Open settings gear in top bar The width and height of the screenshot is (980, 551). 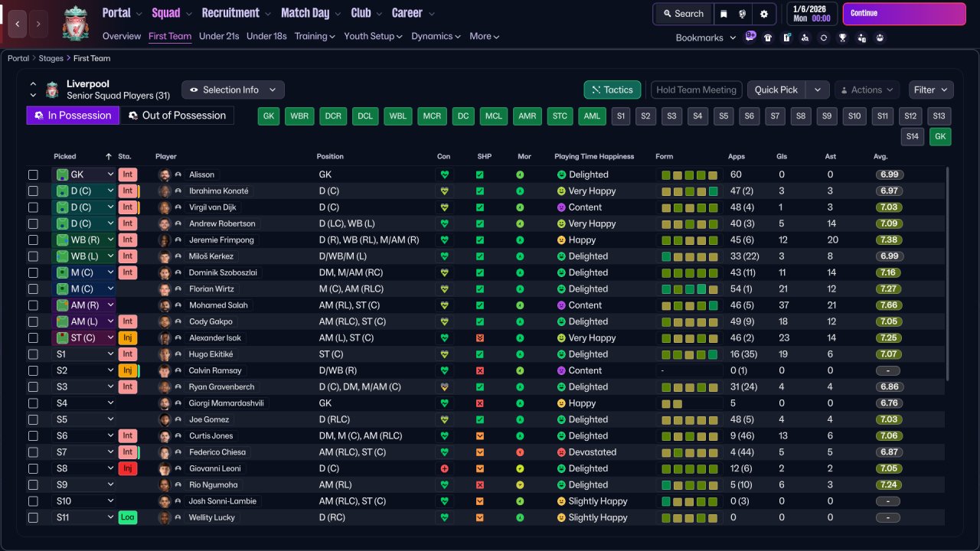pyautogui.click(x=763, y=14)
